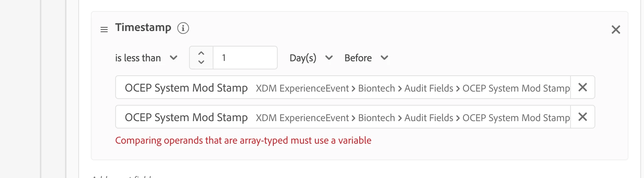The width and height of the screenshot is (644, 178).
Task: Click the drag handle beside Timestamp
Action: click(x=104, y=30)
